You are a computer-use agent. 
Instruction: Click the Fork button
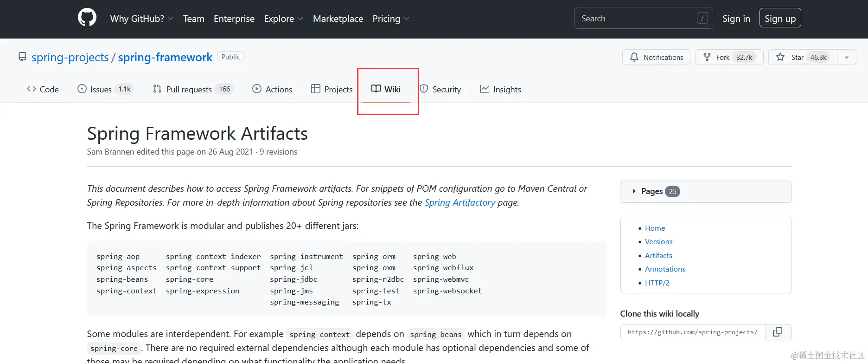729,57
